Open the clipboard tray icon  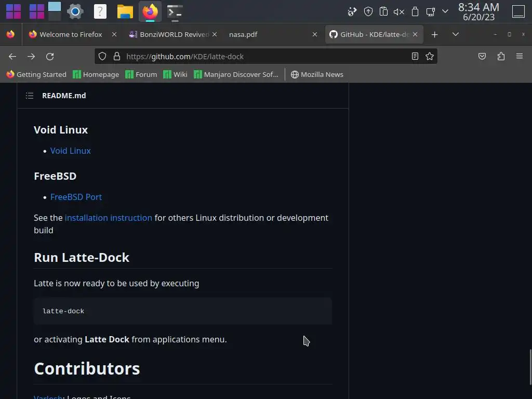(383, 11)
